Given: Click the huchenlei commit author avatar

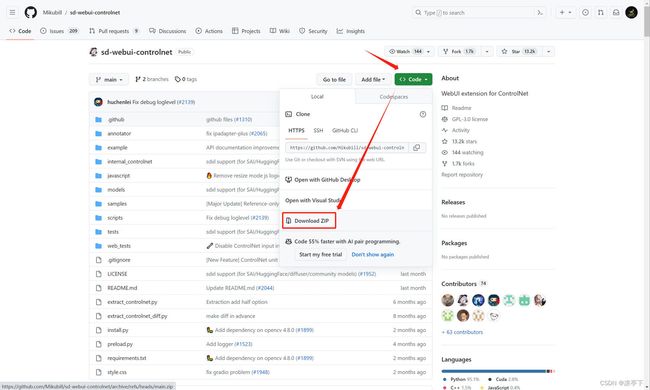Looking at the screenshot, I should tap(98, 102).
